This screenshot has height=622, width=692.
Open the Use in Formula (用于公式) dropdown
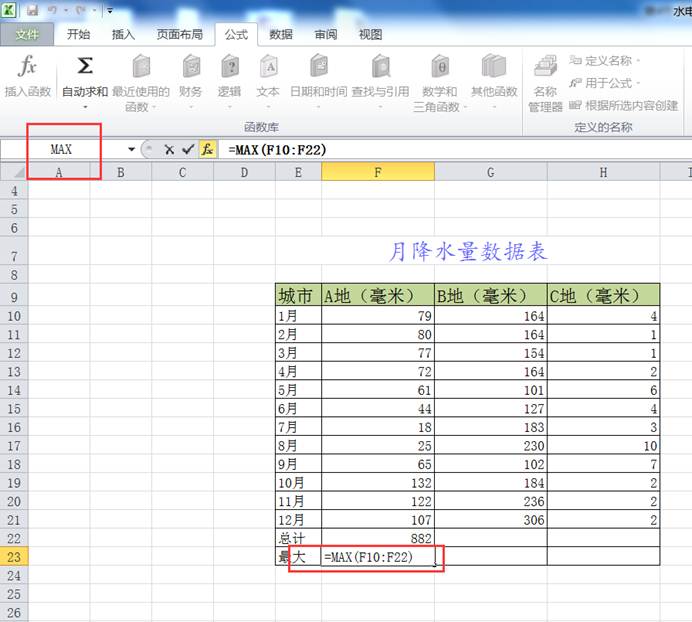tap(637, 83)
